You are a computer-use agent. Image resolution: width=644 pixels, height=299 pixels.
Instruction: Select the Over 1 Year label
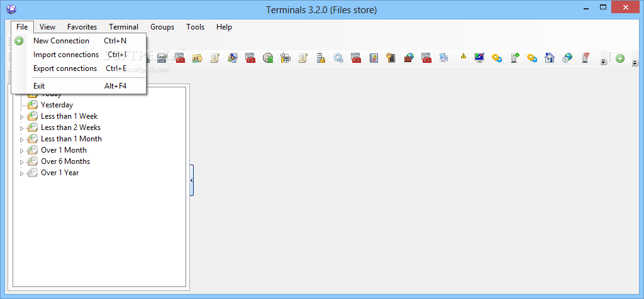point(60,173)
